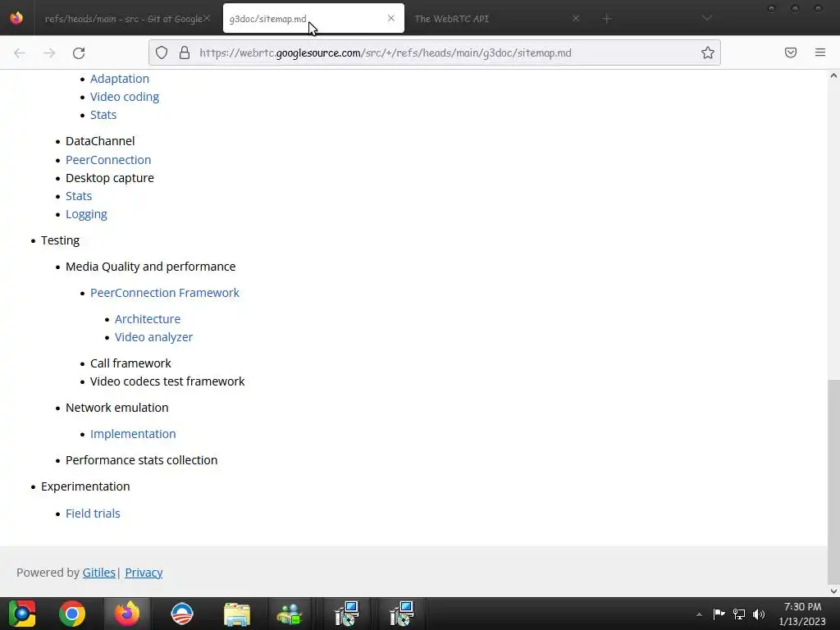This screenshot has width=840, height=630.
Task: Select Firefox on the taskbar
Action: tap(127, 614)
